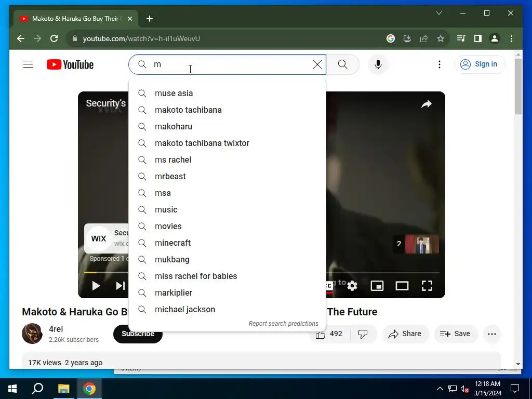
Task: Pick the "markiplier" suggestion
Action: click(x=228, y=293)
